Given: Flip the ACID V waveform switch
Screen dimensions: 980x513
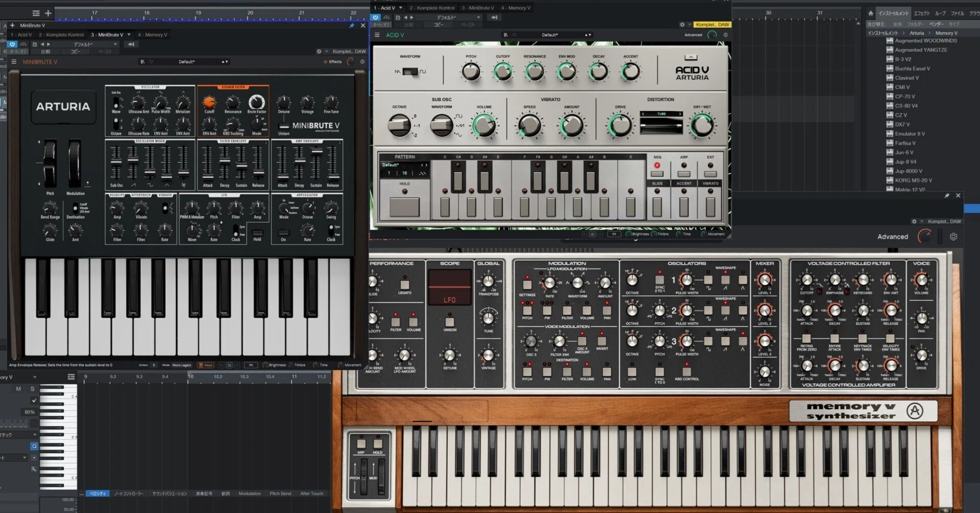Looking at the screenshot, I should 410,72.
